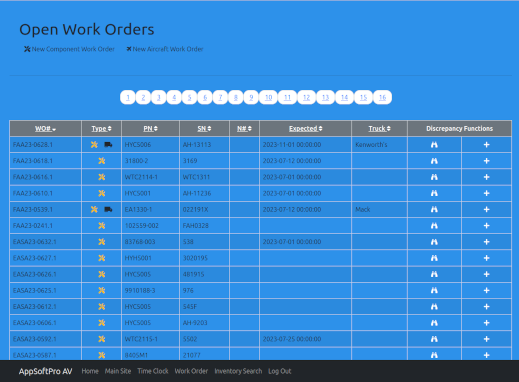This screenshot has height=382, width=519.
Task: Click plus icon in FAA23-0539.1 row
Action: click(486, 209)
